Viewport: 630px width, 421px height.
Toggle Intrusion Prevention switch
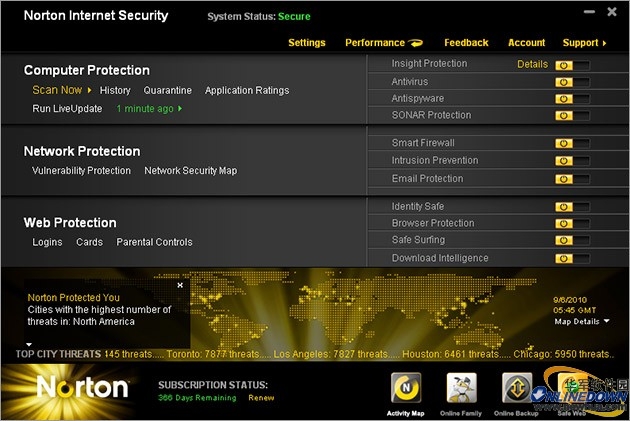(572, 161)
